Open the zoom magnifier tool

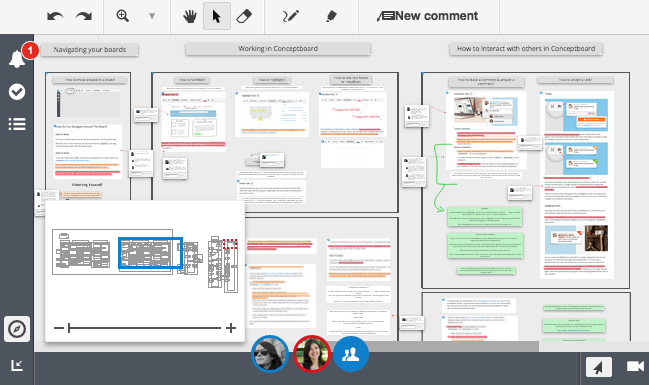[x=123, y=16]
